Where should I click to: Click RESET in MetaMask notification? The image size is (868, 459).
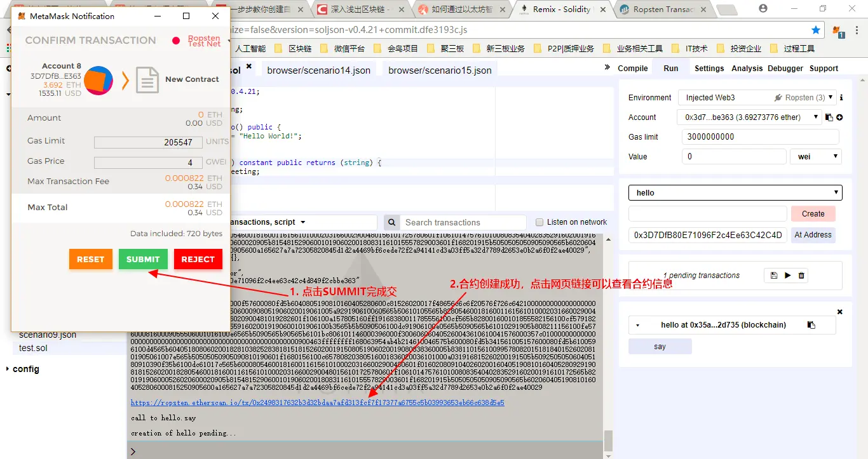point(90,259)
